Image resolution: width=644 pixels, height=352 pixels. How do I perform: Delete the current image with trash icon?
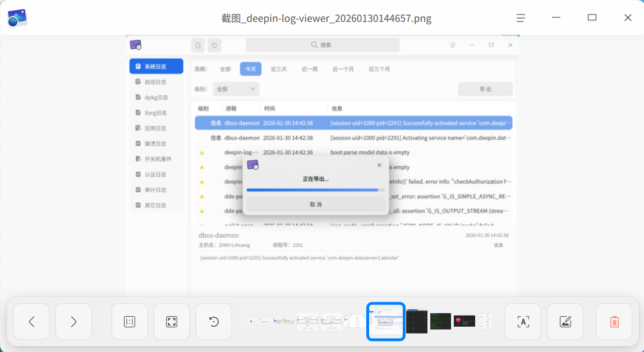[614, 322]
